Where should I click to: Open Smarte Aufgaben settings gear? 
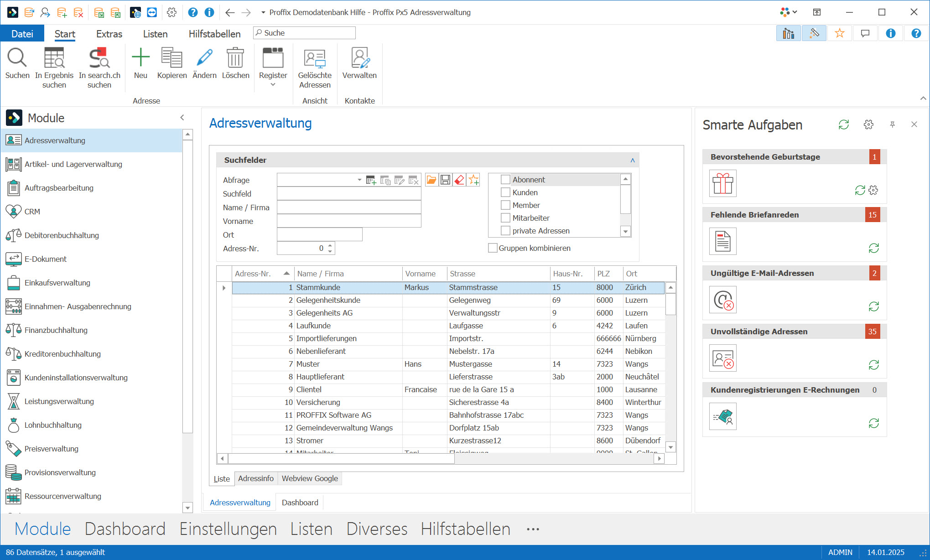click(x=868, y=124)
